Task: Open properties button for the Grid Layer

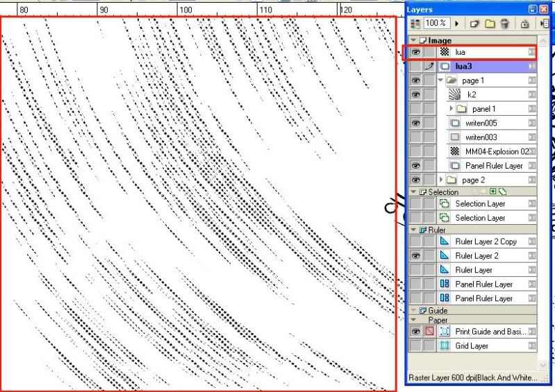Action: click(x=532, y=346)
